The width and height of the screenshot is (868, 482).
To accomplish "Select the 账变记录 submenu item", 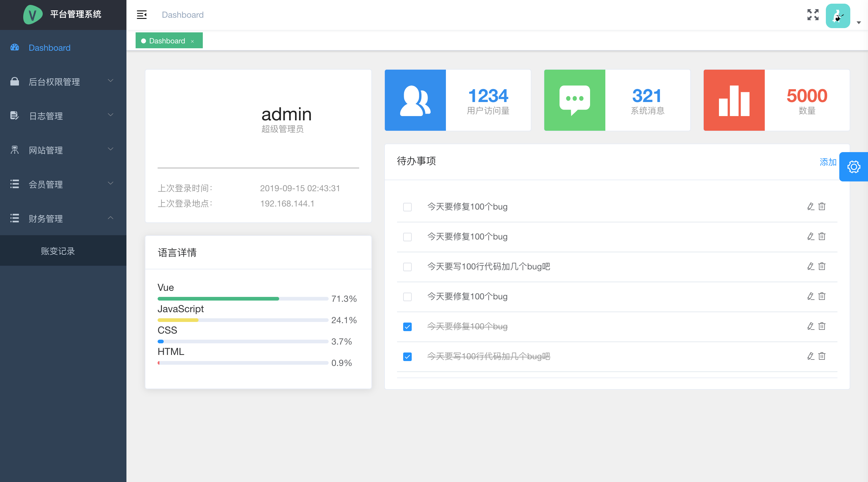I will click(58, 251).
